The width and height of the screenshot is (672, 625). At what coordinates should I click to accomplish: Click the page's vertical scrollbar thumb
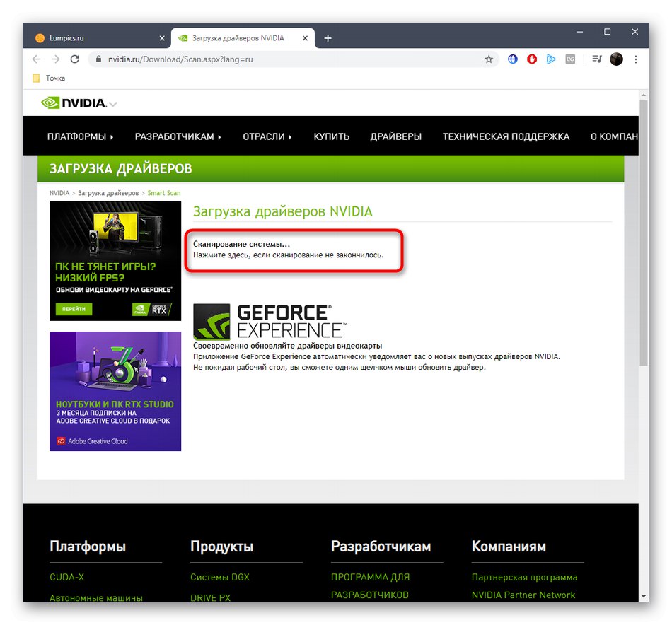tap(643, 232)
